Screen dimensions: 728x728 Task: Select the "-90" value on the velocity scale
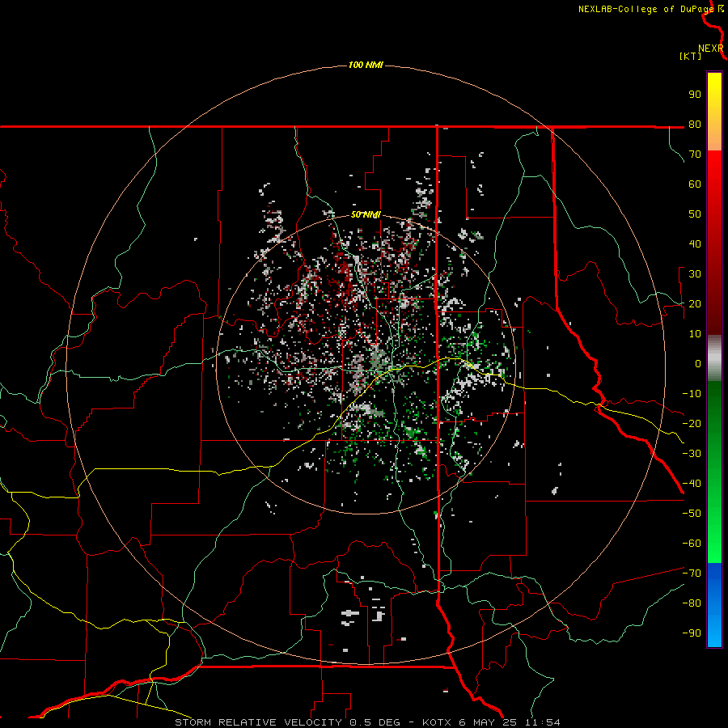(692, 633)
